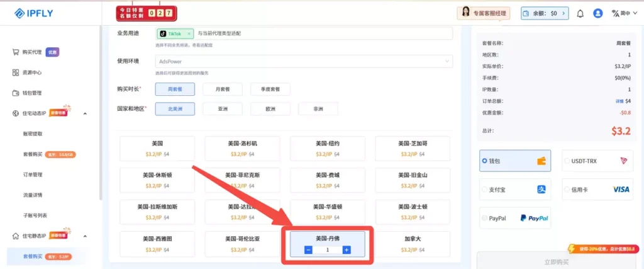Click the customer service manager avatar

pyautogui.click(x=466, y=13)
